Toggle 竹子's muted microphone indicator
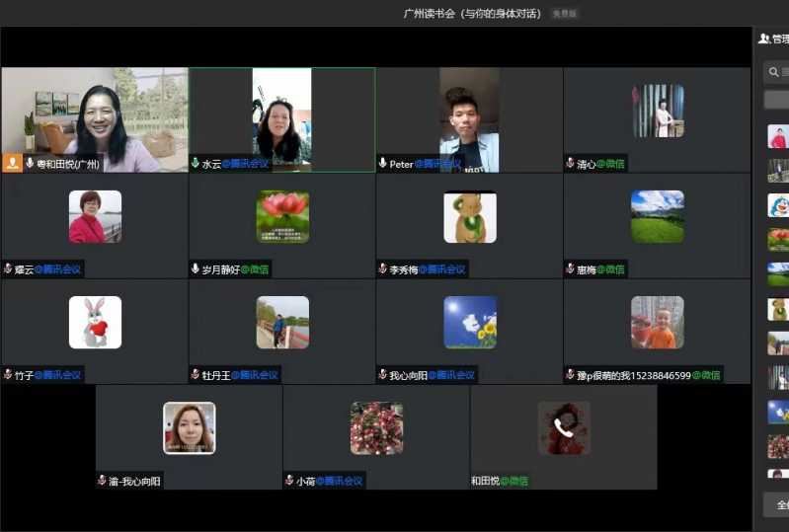The width and height of the screenshot is (789, 532). click(8, 374)
